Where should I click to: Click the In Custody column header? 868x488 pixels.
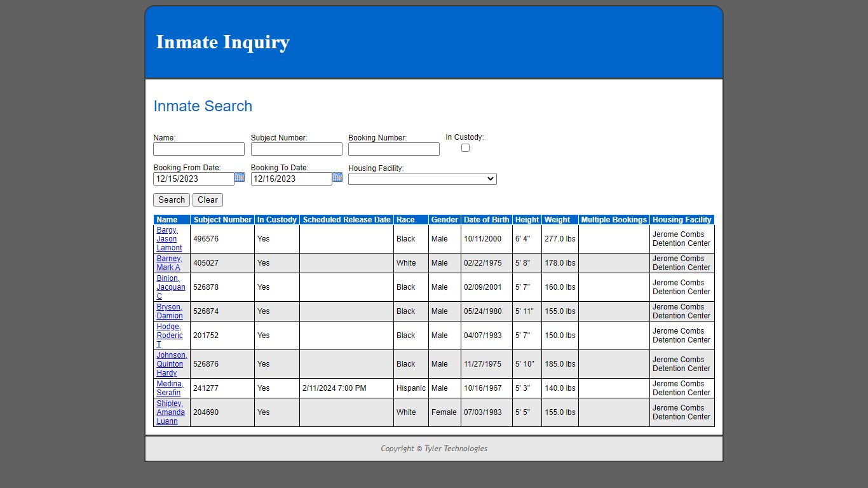coord(277,220)
